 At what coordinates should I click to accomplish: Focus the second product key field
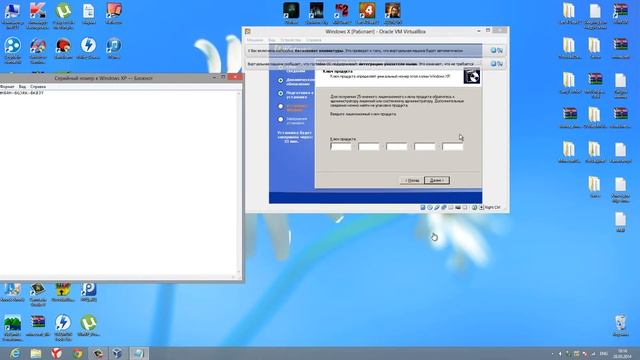click(369, 147)
